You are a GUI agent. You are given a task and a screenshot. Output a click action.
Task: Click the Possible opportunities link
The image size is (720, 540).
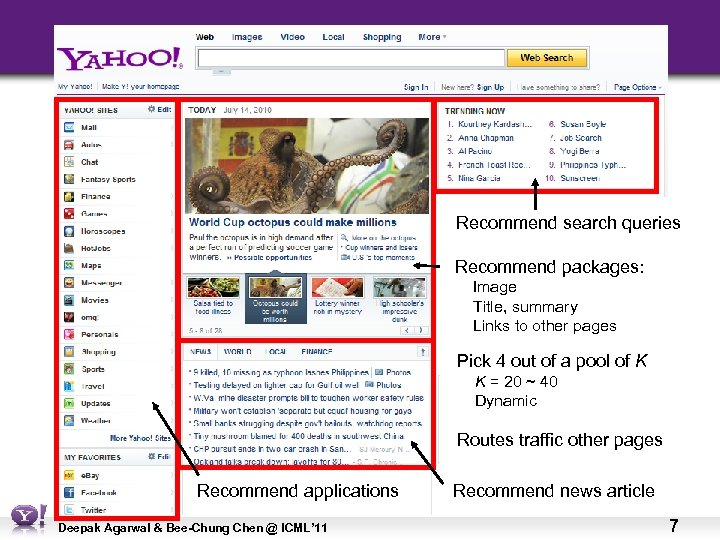point(273,258)
